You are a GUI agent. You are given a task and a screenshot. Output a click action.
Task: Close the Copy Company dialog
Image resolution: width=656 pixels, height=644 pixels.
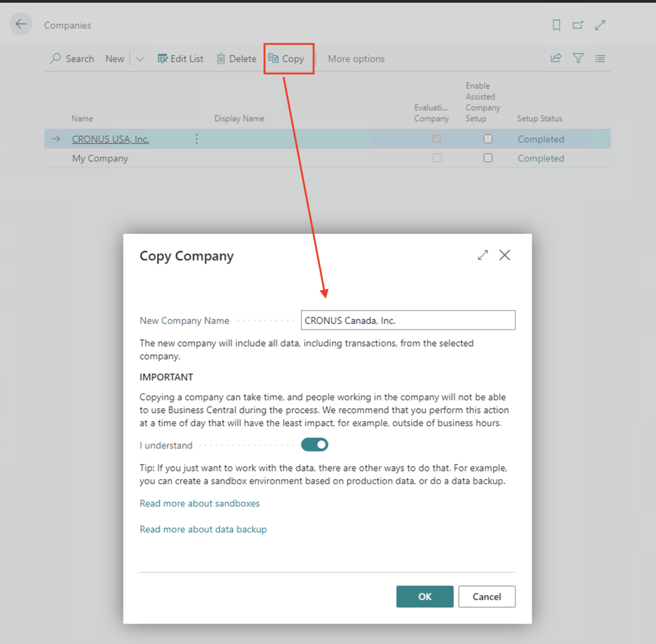[x=504, y=255]
